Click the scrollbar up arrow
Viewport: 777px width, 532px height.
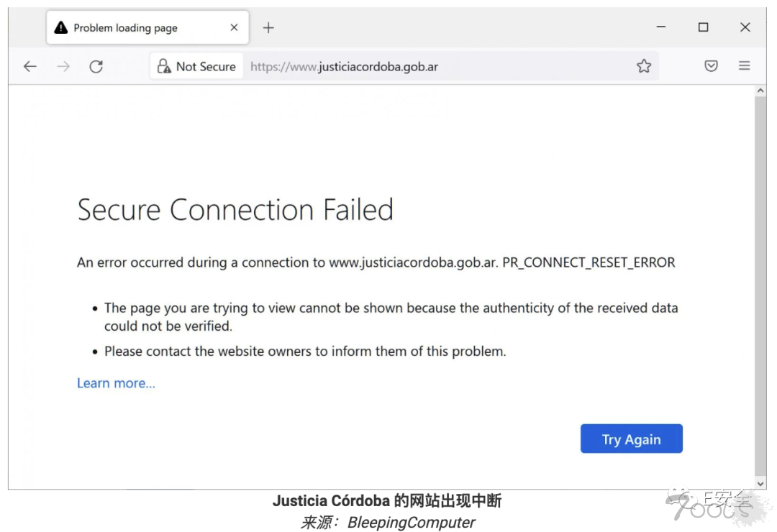tap(760, 91)
